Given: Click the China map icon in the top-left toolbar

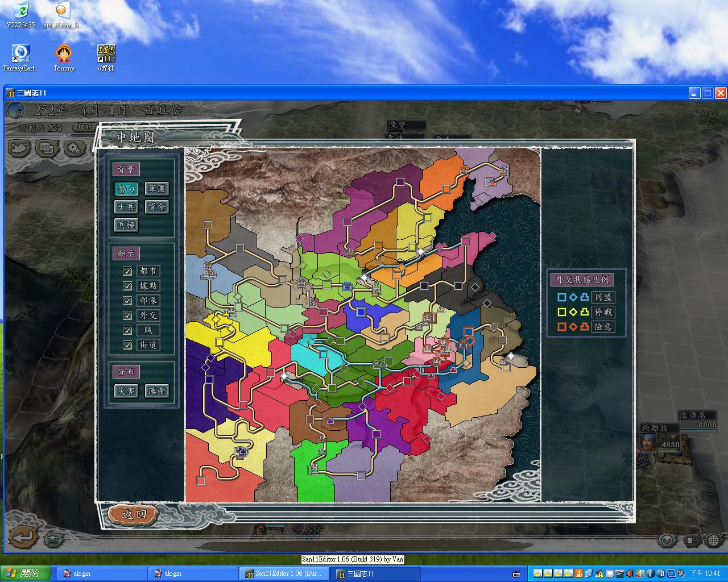Looking at the screenshot, I should click(20, 148).
